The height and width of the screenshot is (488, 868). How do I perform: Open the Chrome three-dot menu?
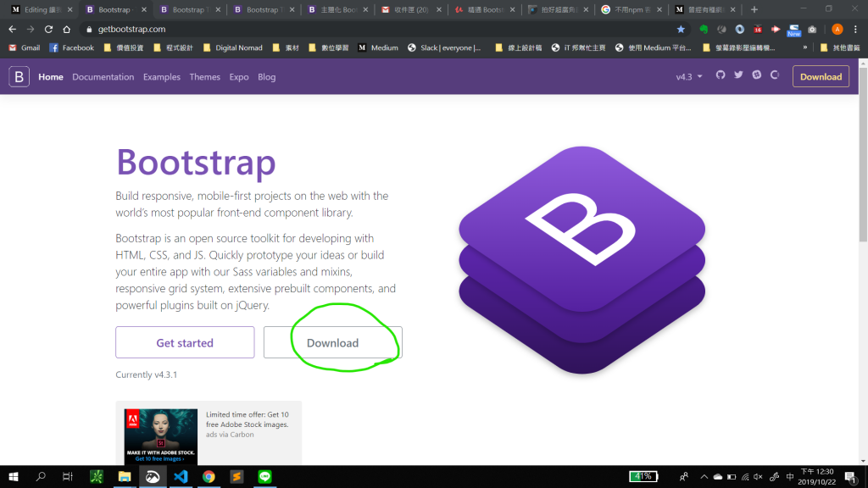coord(856,30)
